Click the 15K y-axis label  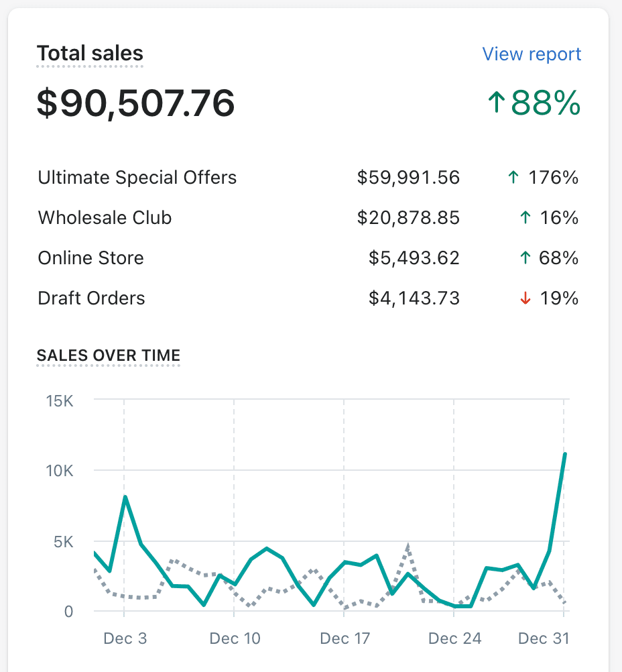tap(60, 401)
